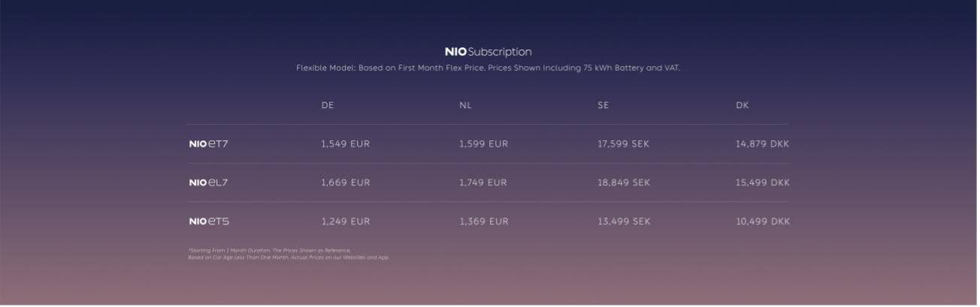
Task: Click the 17,599 SEK price cell
Action: coord(624,144)
